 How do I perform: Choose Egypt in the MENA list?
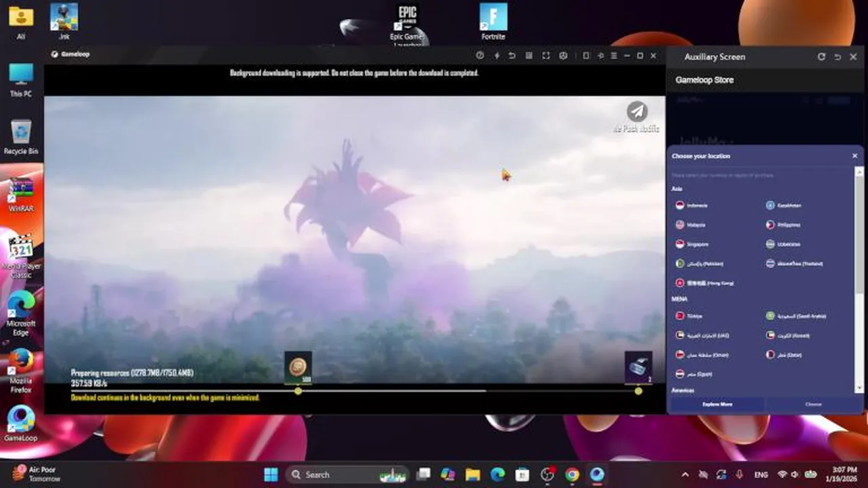pyautogui.click(x=694, y=373)
